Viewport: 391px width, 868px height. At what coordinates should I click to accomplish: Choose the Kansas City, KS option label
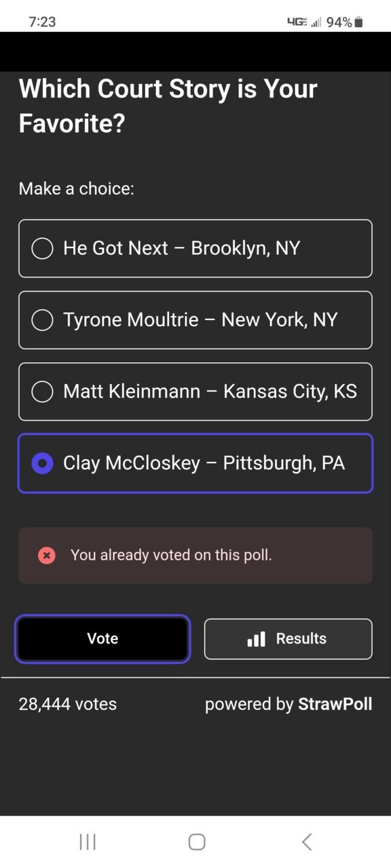290,391
